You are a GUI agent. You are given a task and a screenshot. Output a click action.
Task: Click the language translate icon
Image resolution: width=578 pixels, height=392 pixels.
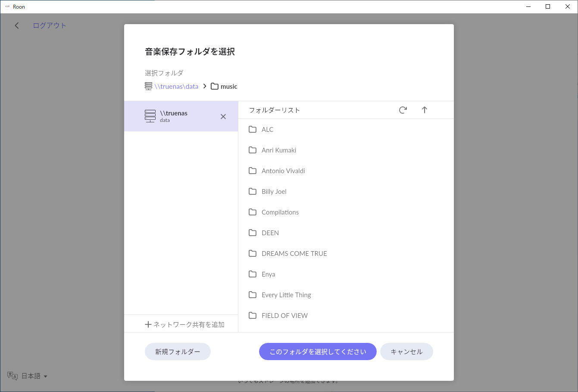click(12, 376)
